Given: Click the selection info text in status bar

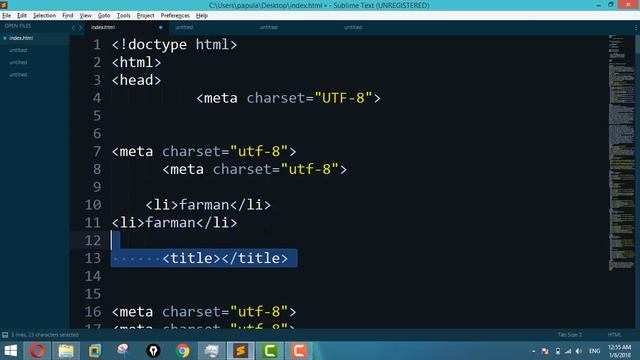Looking at the screenshot, I should tap(44, 335).
